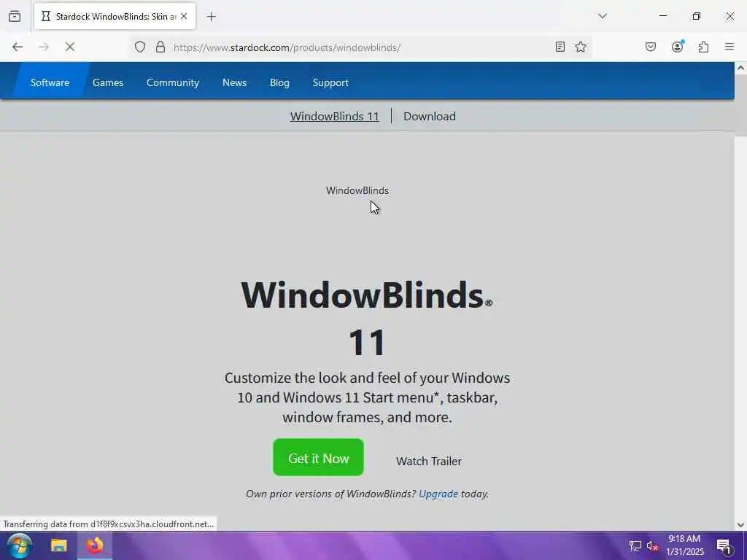The image size is (747, 560).
Task: Go to the Blog section
Action: tap(279, 82)
